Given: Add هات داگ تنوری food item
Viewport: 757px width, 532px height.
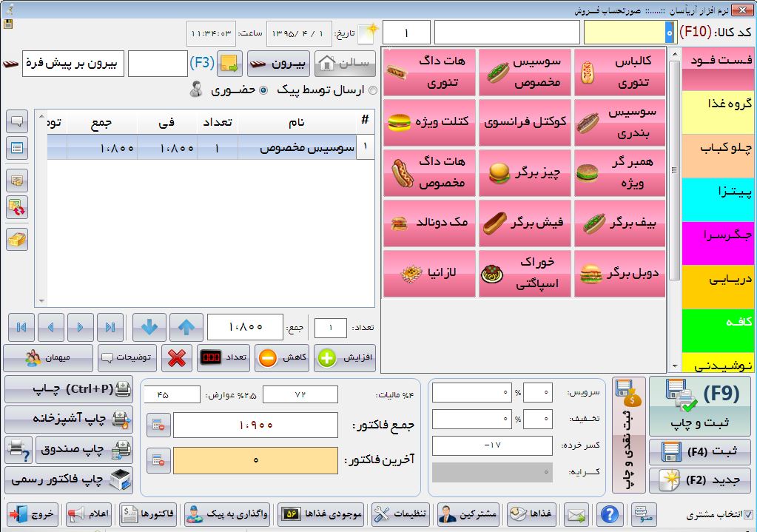Looking at the screenshot, I should [430, 72].
